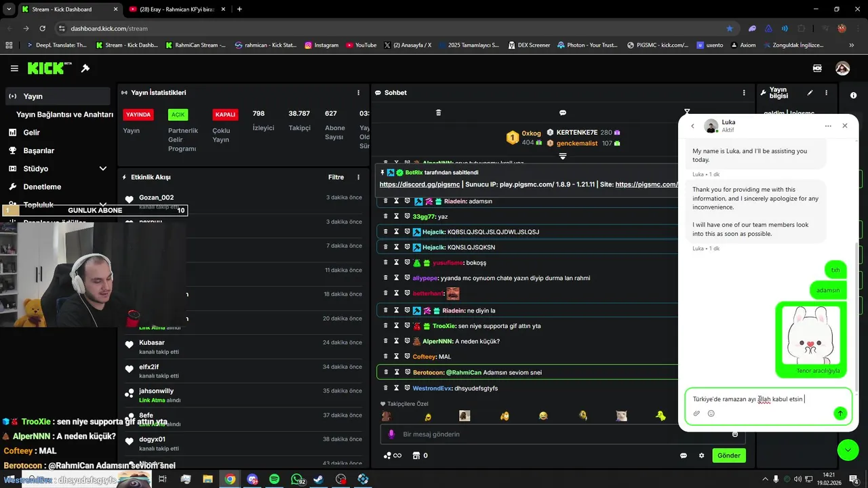Select the yellow duck emote in the Takipçilere Özel row

tap(660, 415)
